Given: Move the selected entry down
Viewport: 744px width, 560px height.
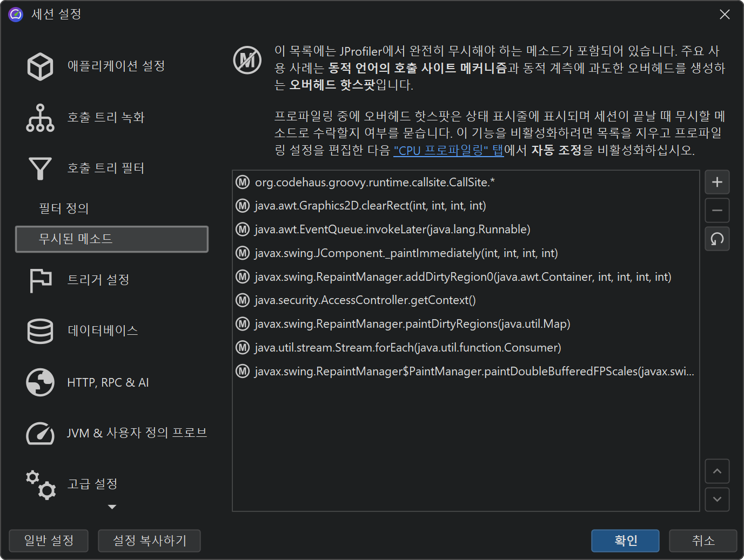Looking at the screenshot, I should coord(717,500).
